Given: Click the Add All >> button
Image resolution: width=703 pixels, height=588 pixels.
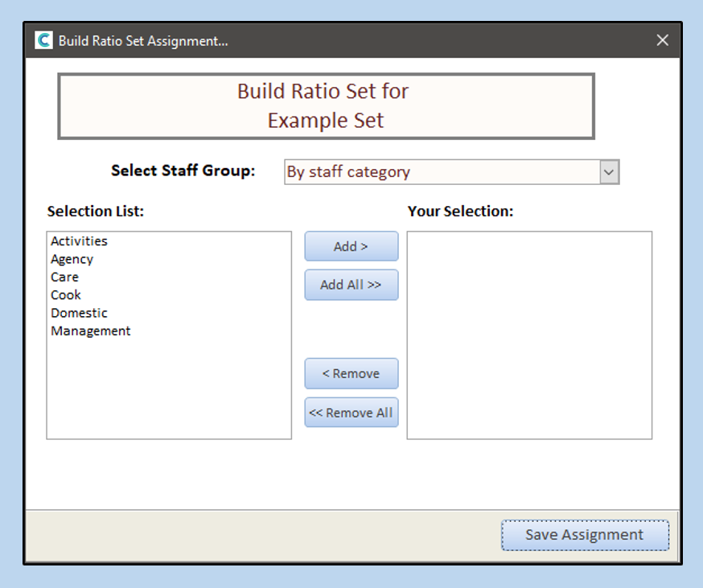Looking at the screenshot, I should [x=351, y=285].
